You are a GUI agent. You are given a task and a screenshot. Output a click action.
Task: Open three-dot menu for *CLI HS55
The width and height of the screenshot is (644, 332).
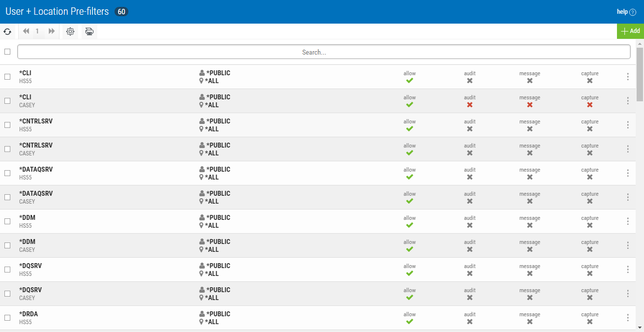(628, 77)
